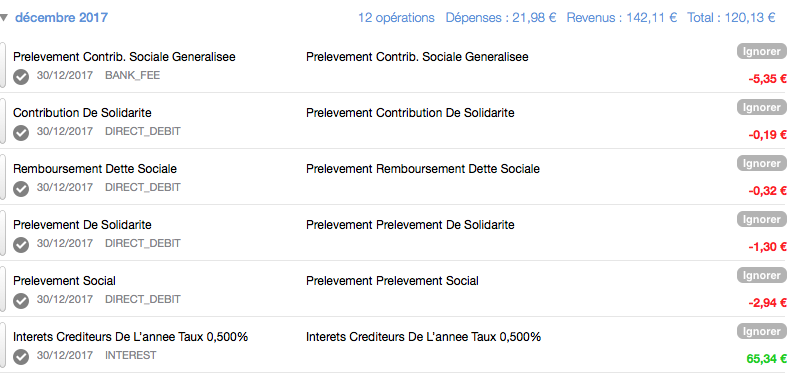Toggle checkmark on Contribution De Solidarite row
The width and height of the screenshot is (794, 373).
pyautogui.click(x=21, y=133)
